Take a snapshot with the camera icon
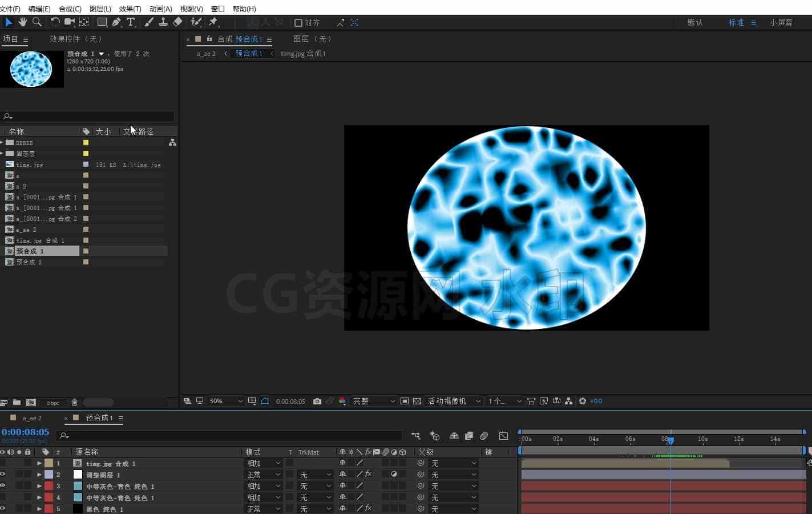The height and width of the screenshot is (514, 812). tap(317, 401)
